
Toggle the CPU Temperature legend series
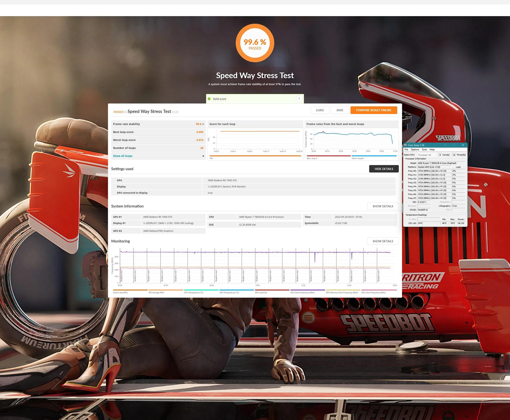tap(201, 291)
